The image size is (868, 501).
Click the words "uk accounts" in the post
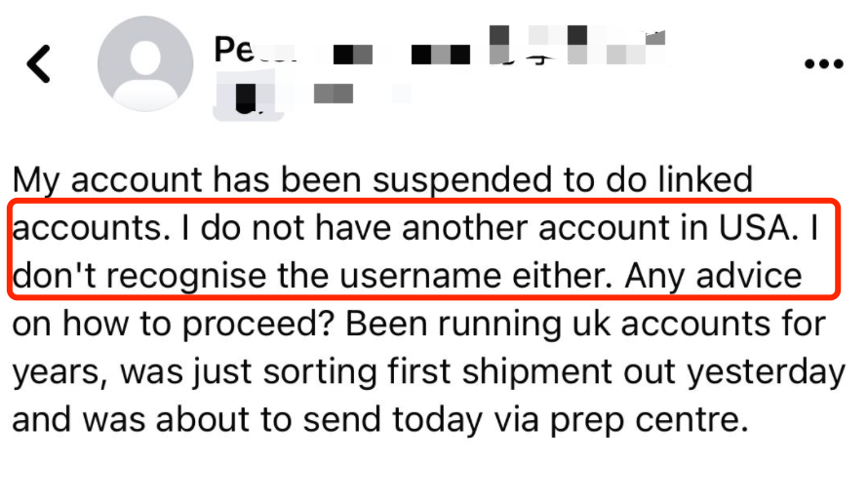[670, 324]
